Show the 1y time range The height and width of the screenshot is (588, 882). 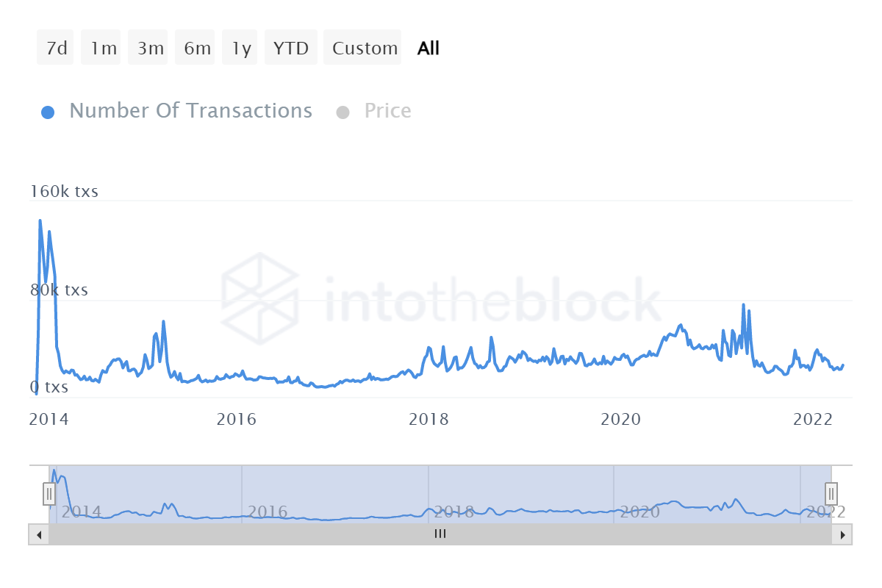(x=241, y=49)
